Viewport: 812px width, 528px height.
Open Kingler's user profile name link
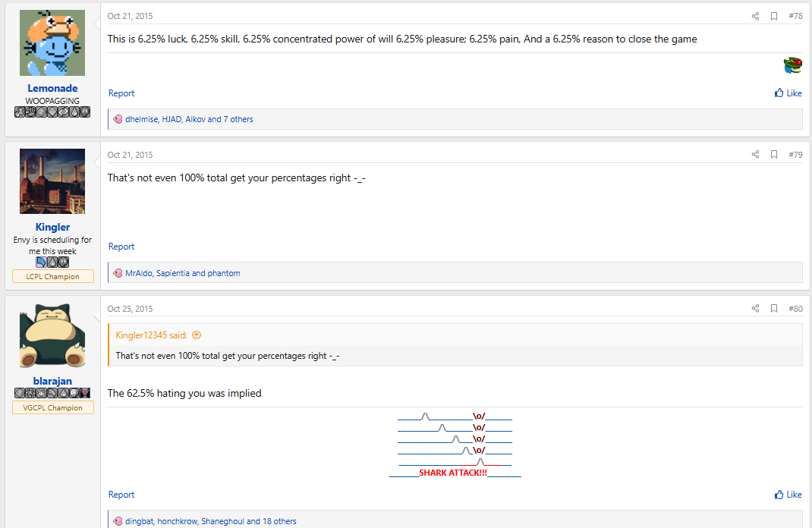point(52,227)
